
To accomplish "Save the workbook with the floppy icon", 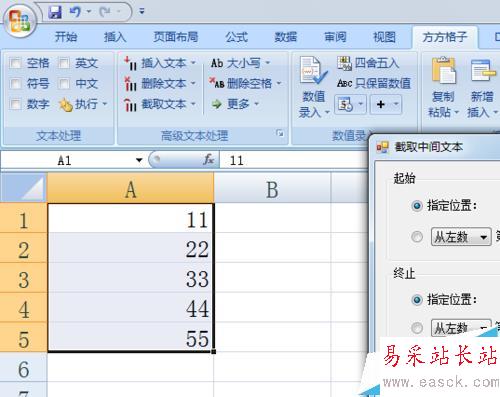I will 55,12.
